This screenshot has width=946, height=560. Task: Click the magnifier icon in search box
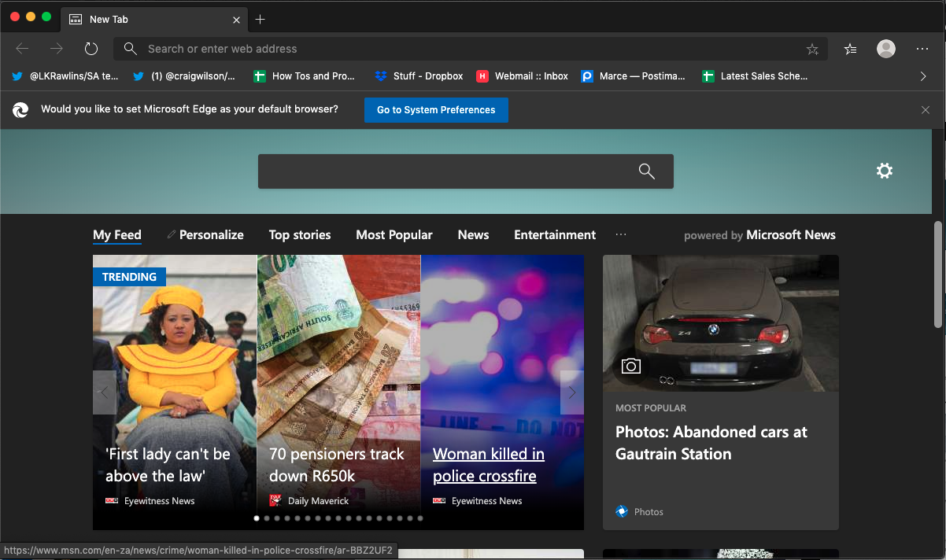(646, 171)
